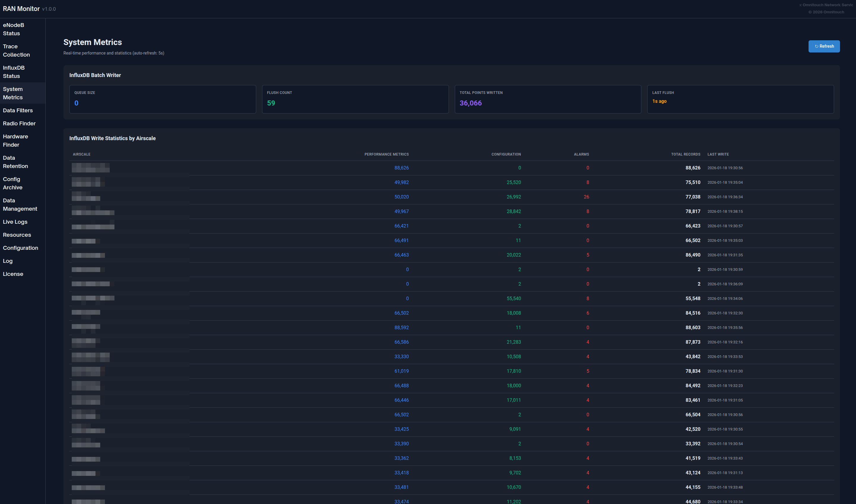Click the Total Records column header
Screen dimensions: 856x504
click(x=685, y=155)
